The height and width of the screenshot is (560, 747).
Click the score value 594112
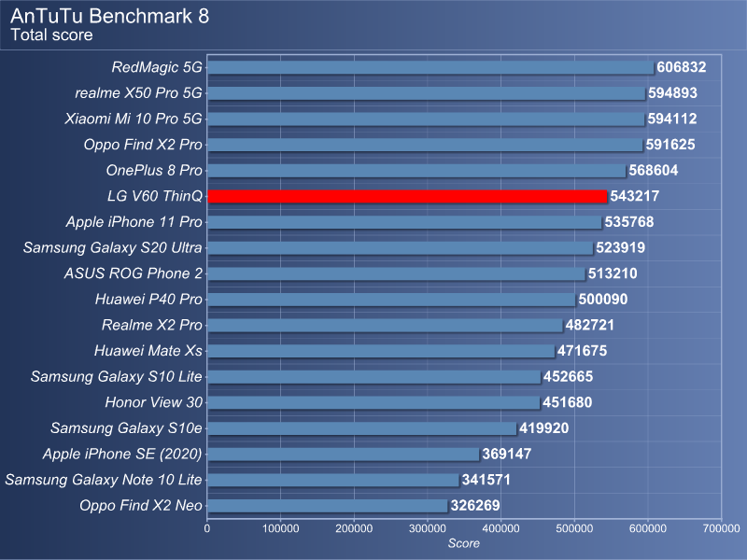[672, 119]
